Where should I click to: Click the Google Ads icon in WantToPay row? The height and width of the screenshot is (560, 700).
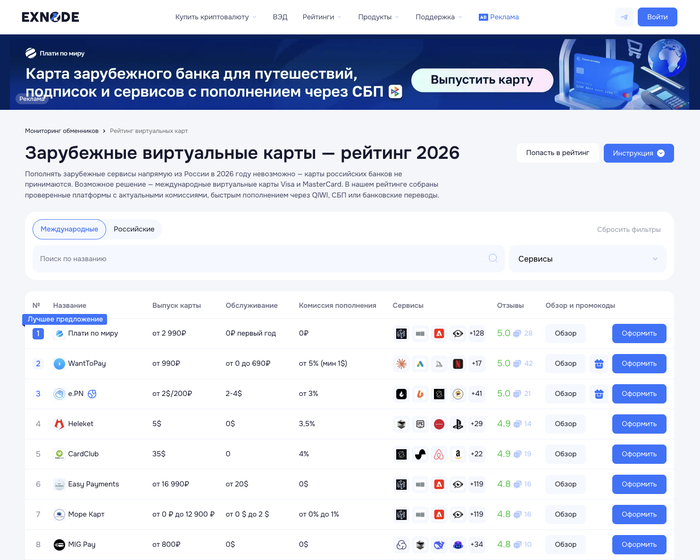[x=420, y=364]
